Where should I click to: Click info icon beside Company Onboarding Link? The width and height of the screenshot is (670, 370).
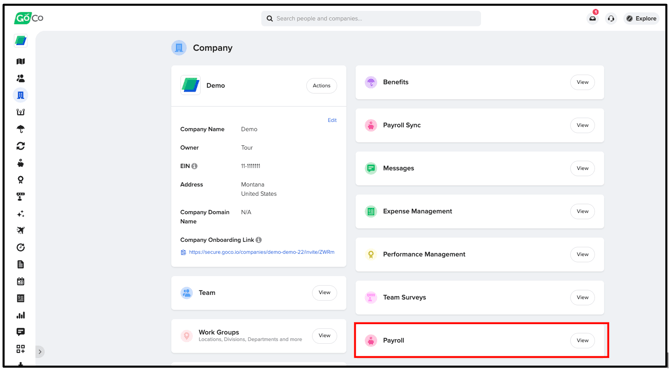tap(259, 240)
